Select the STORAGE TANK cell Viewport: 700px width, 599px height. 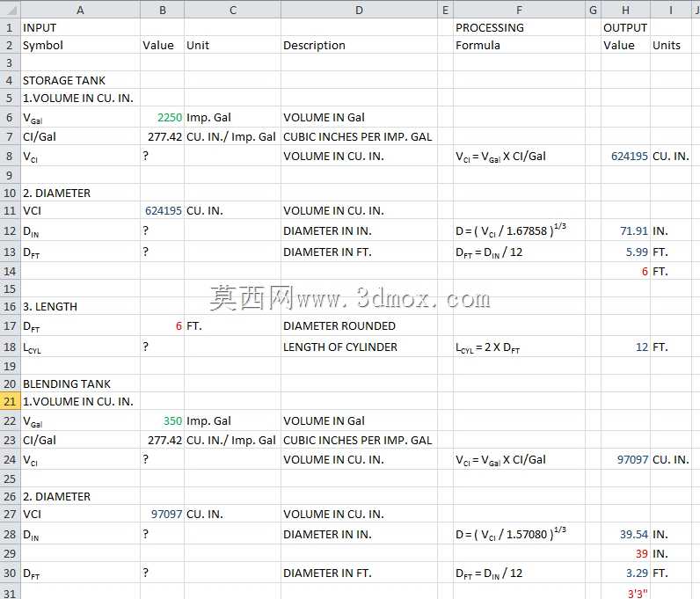80,80
